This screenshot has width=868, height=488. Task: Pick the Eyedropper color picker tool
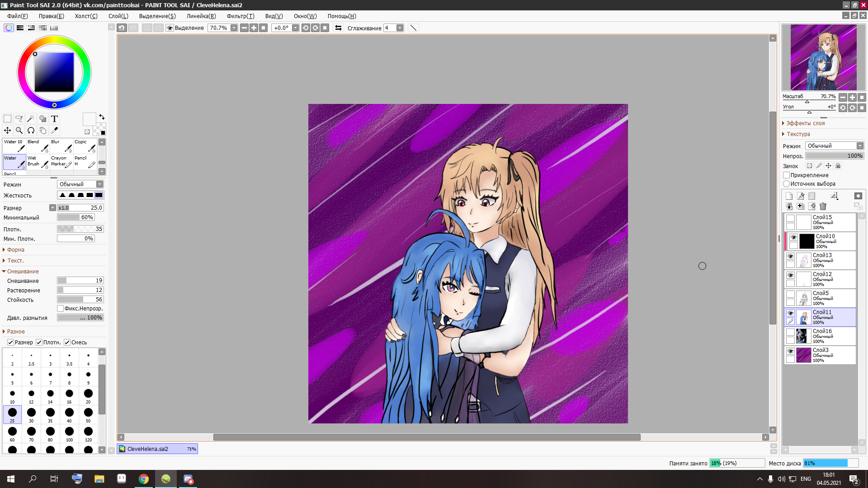[x=55, y=131]
